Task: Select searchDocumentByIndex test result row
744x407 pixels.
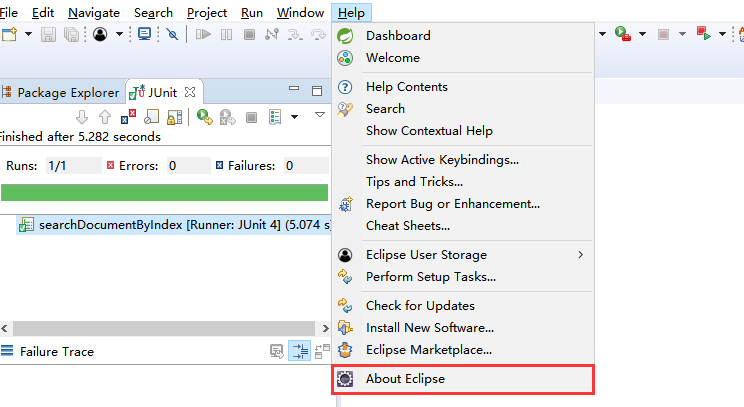Action: 174,225
